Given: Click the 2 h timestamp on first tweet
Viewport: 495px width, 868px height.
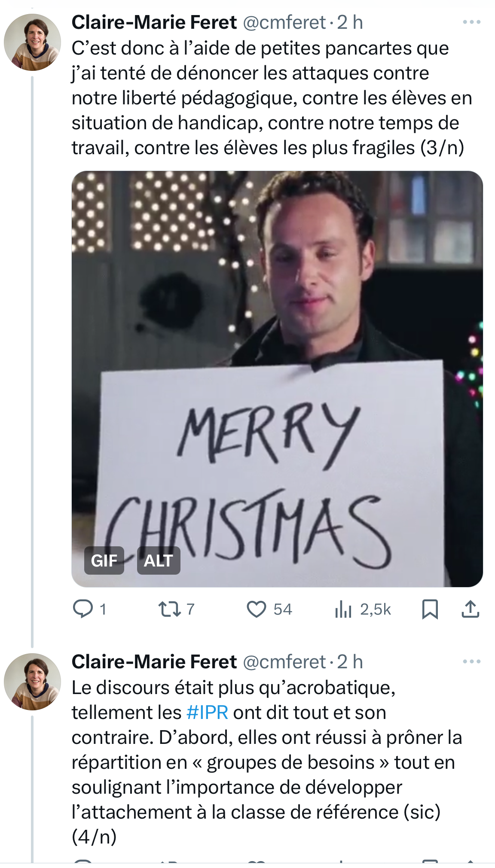Looking at the screenshot, I should pyautogui.click(x=350, y=22).
